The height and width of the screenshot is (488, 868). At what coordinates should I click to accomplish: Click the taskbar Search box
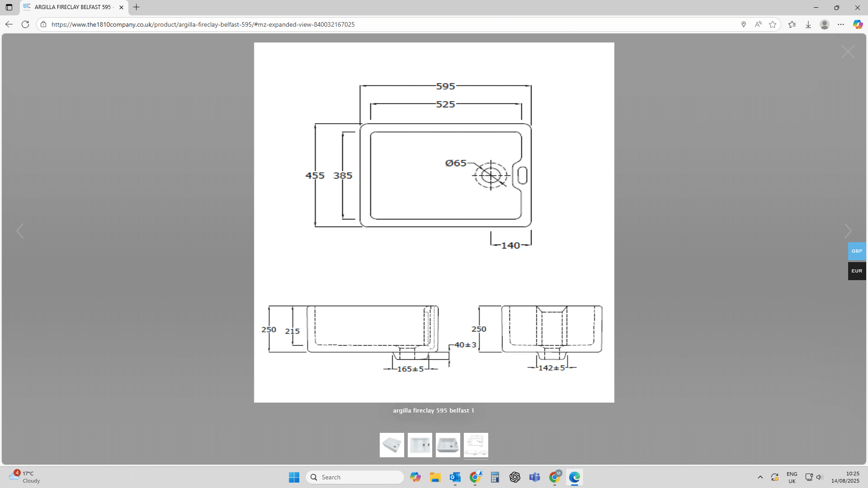355,477
